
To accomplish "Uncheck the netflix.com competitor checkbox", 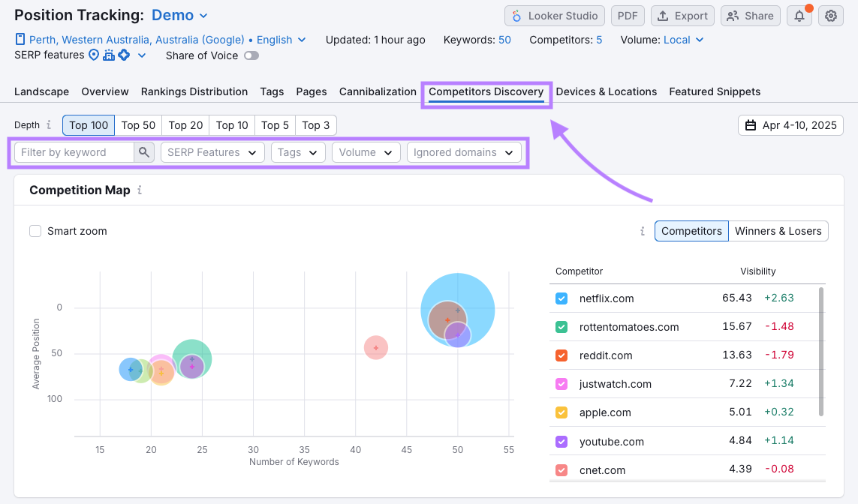I will tap(561, 298).
